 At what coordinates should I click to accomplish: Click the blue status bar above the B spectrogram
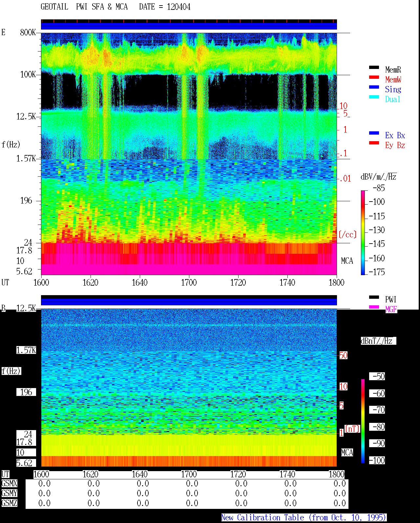[189, 301]
